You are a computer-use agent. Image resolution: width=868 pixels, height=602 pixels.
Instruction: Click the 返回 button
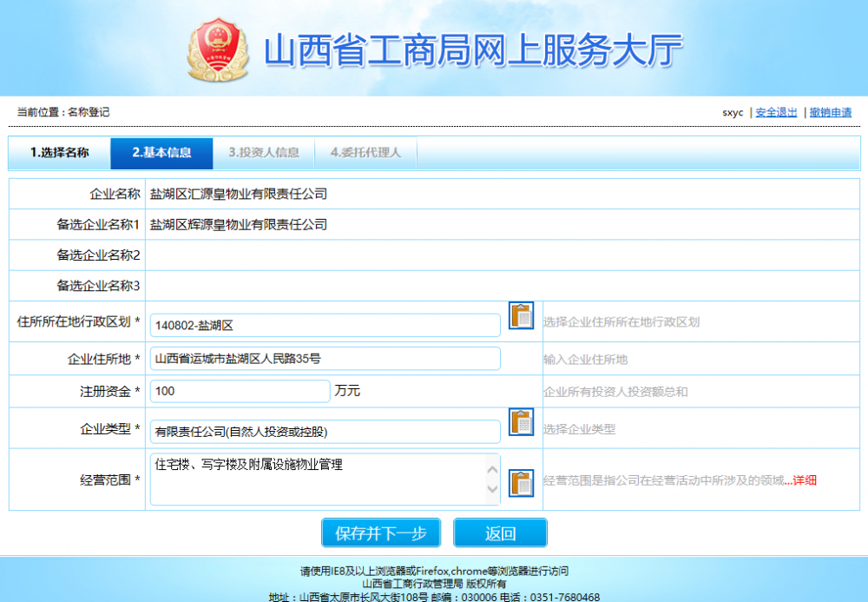click(x=500, y=533)
